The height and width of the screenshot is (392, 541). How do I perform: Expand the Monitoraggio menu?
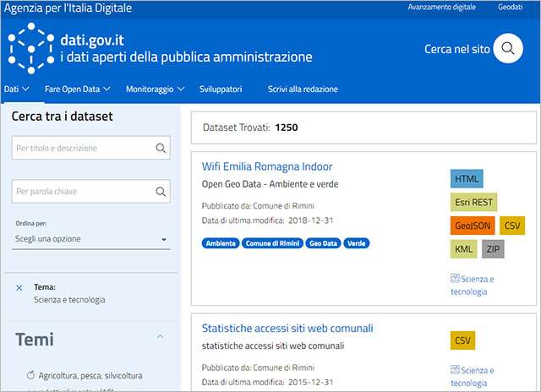pyautogui.click(x=155, y=89)
